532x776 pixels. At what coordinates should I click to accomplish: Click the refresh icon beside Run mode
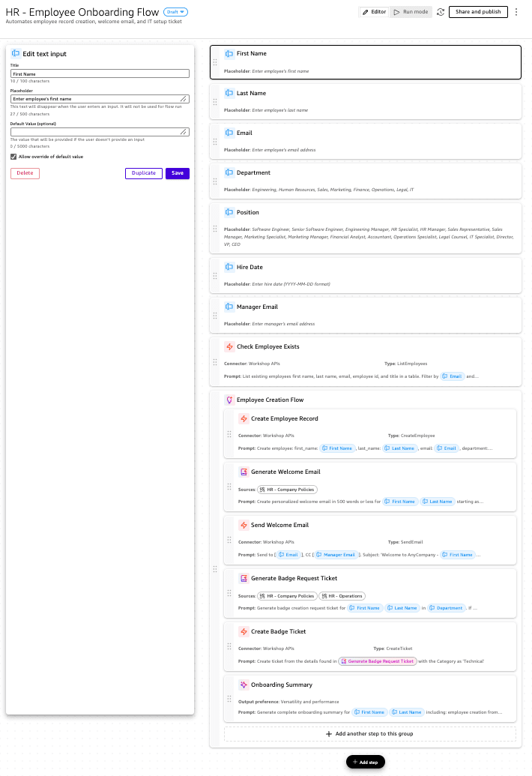point(441,12)
